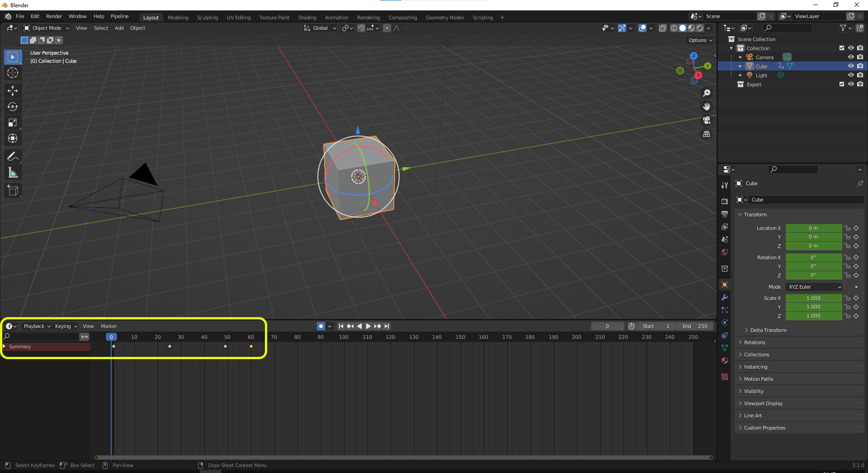
Task: Open the Object Mode dropdown
Action: tap(47, 28)
